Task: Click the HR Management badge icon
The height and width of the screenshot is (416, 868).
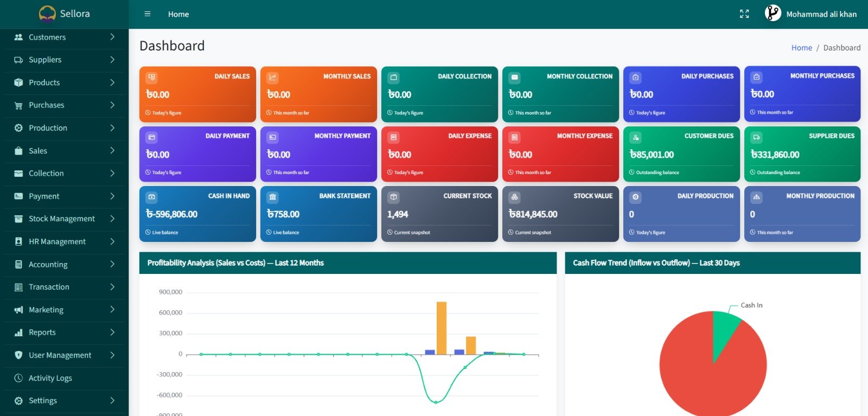Action: click(18, 241)
